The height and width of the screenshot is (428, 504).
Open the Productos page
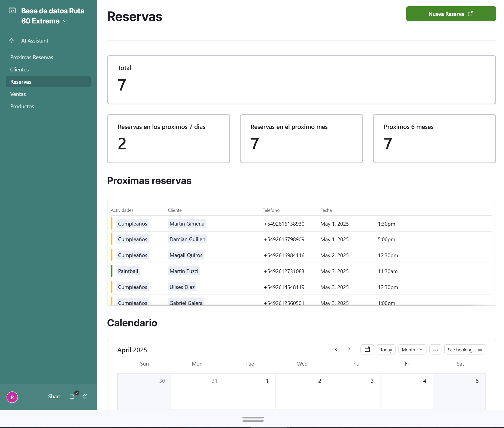22,106
